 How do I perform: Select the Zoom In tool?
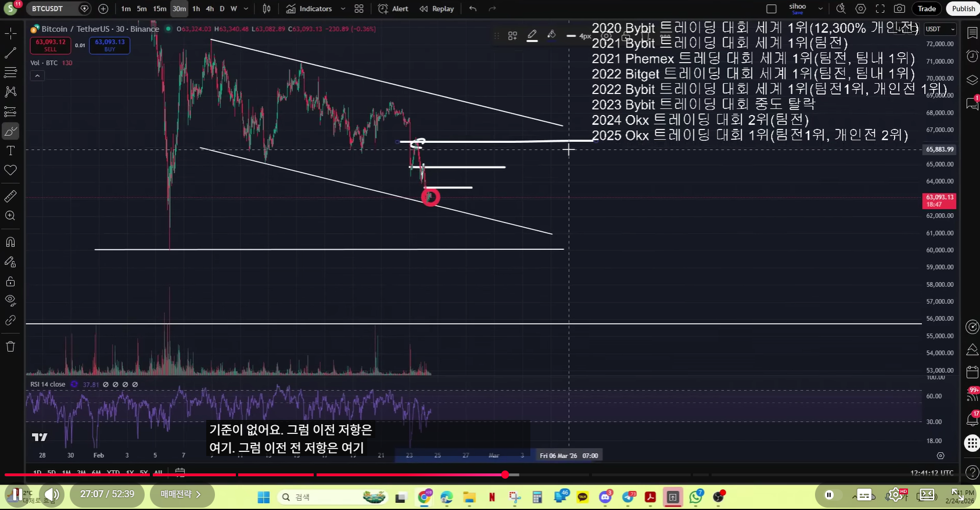(10, 216)
